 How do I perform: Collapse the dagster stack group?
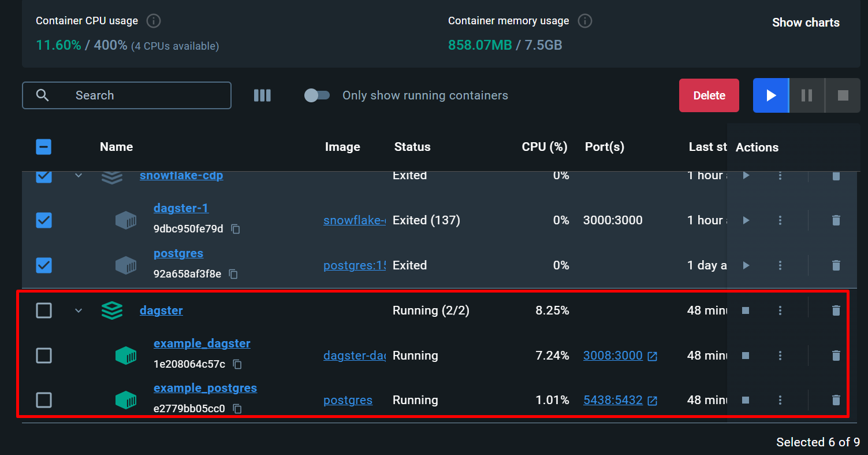point(79,310)
